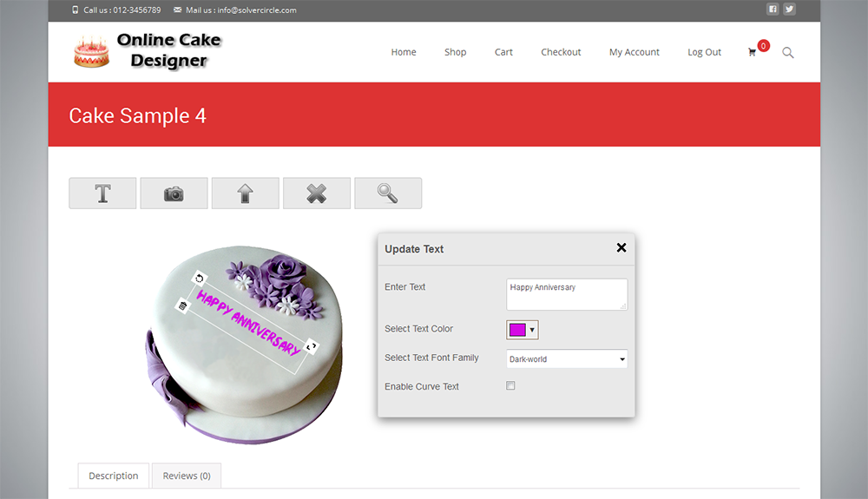Click the Select Text Font Family label
The width and height of the screenshot is (868, 499).
point(431,358)
